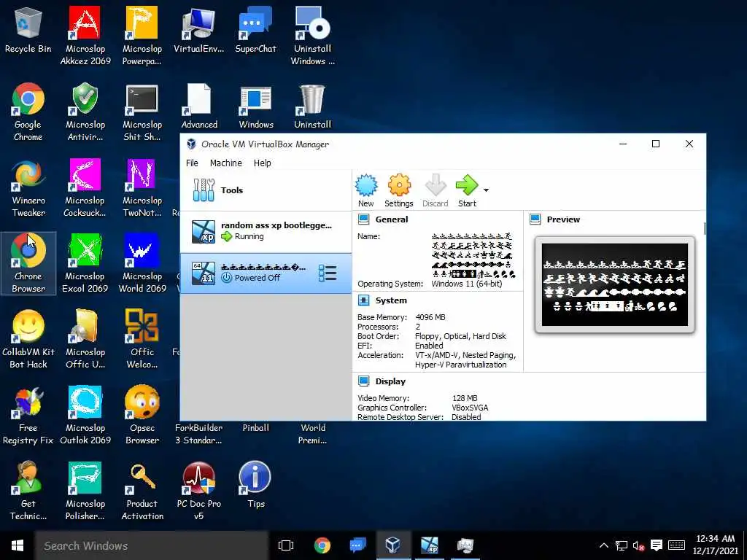747x560 pixels.
Task: Select the Microslop Antivir... shield icon
Action: [85, 112]
